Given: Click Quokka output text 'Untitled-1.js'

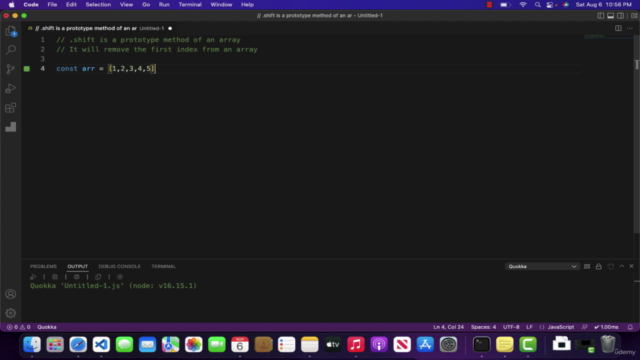Looking at the screenshot, I should (92, 286).
